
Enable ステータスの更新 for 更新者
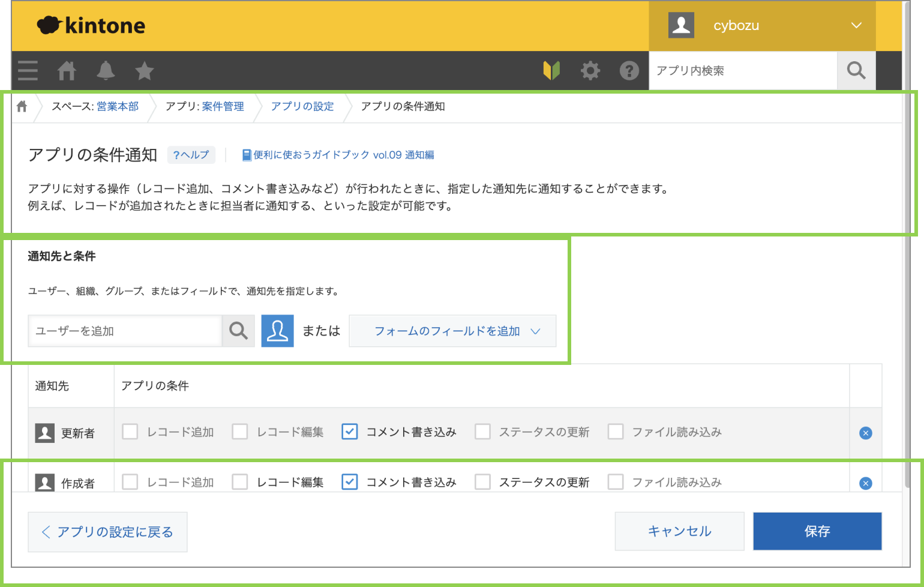click(x=483, y=432)
